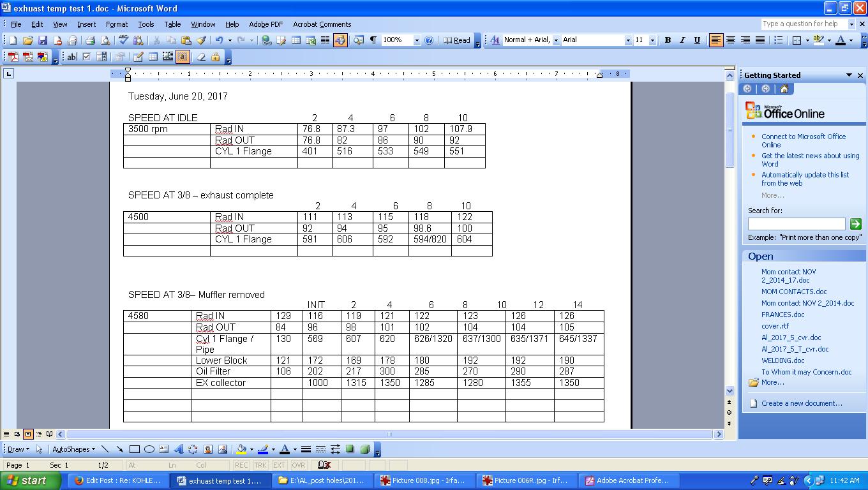Toggle Italic formatting
Screen dimensions: 868x490
(x=682, y=40)
